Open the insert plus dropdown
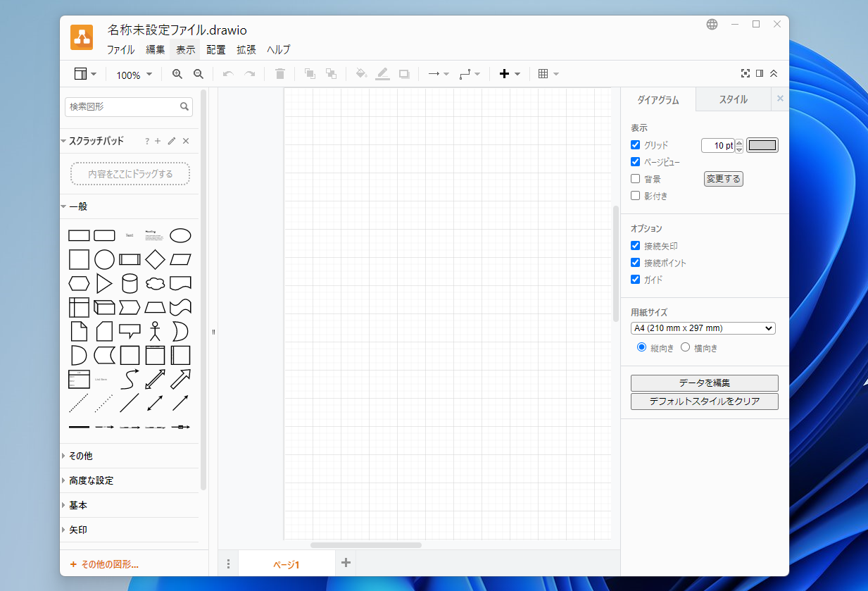Viewport: 868px width, 591px height. click(x=510, y=74)
